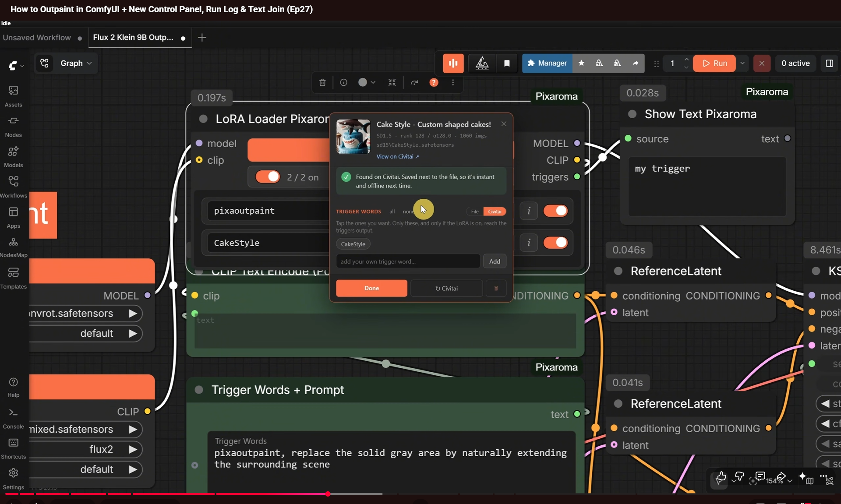Click the bypass arrow icon in node toolbox
Image resolution: width=841 pixels, height=504 pixels.
(x=414, y=82)
